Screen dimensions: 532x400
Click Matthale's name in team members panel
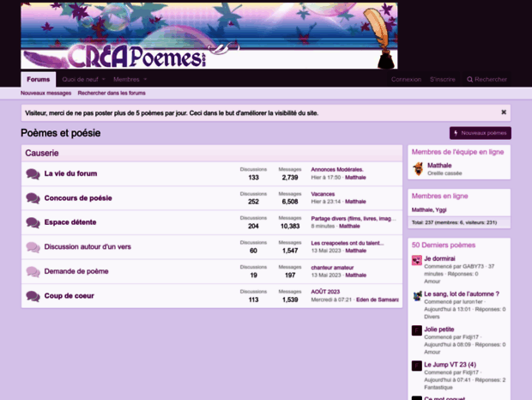pos(439,166)
